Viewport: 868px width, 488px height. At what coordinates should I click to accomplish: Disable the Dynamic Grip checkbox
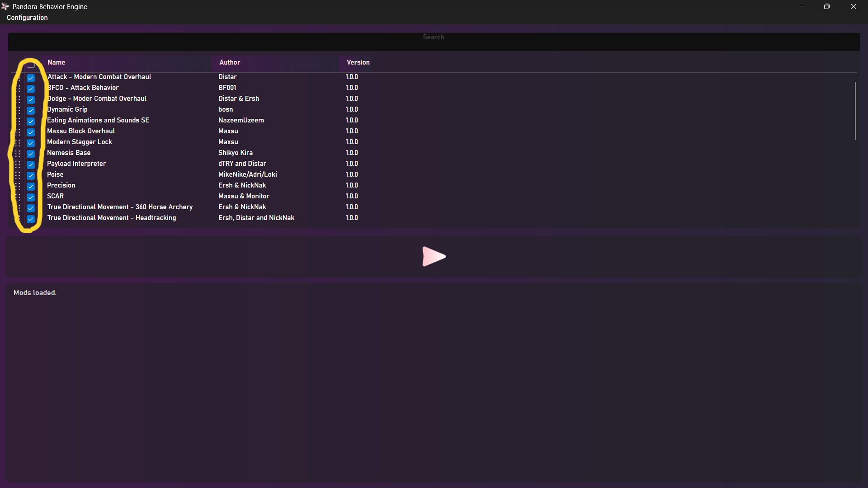[31, 110]
